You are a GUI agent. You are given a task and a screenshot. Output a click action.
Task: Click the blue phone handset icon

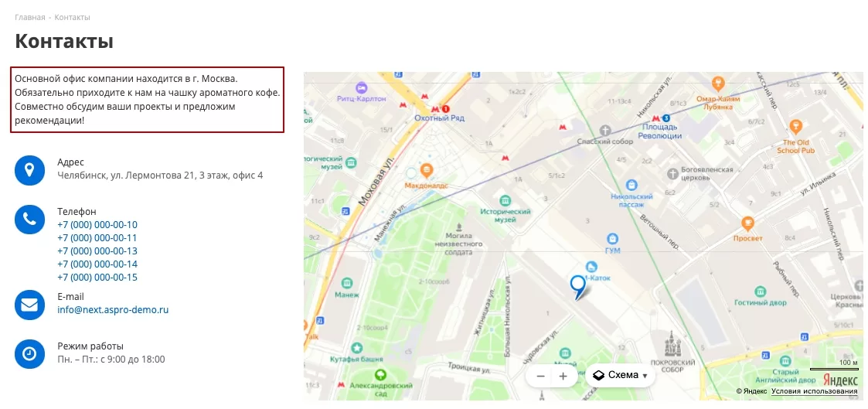coord(29,220)
